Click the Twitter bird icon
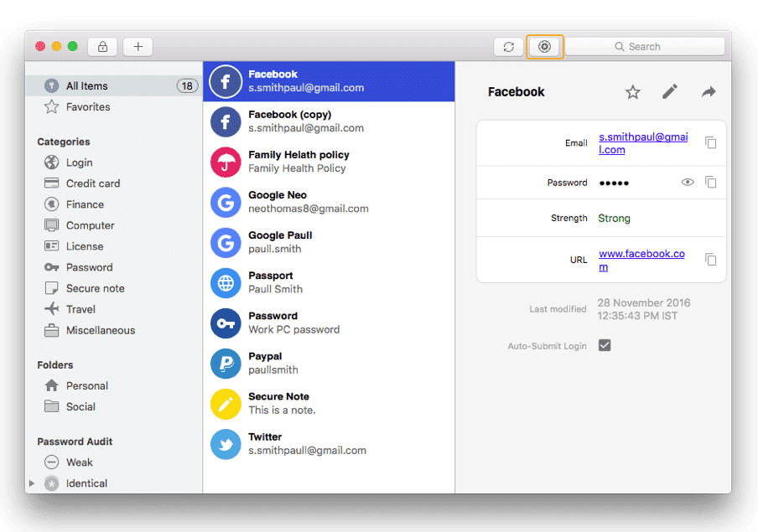Image resolution: width=758 pixels, height=532 pixels. [x=226, y=444]
